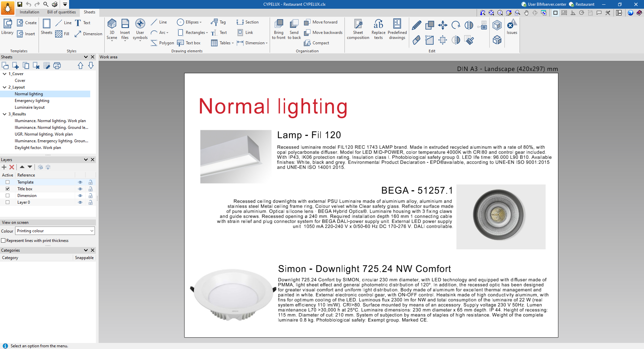
Task: Click the Compact button
Action: 317,43
